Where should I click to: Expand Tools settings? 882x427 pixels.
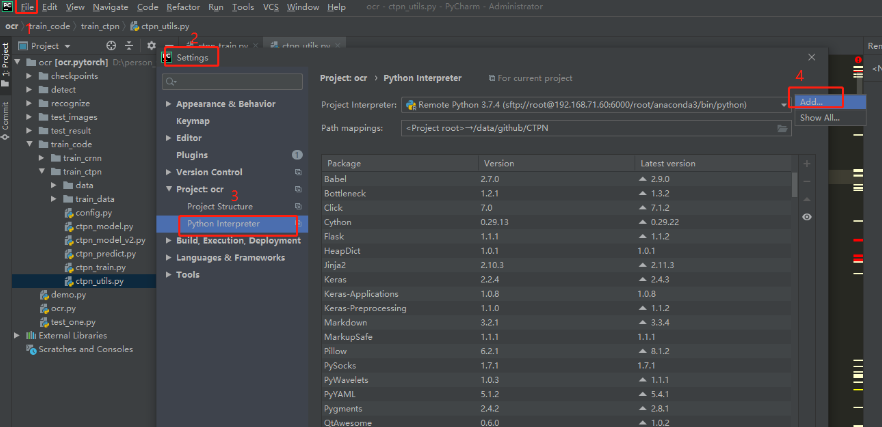click(x=168, y=275)
